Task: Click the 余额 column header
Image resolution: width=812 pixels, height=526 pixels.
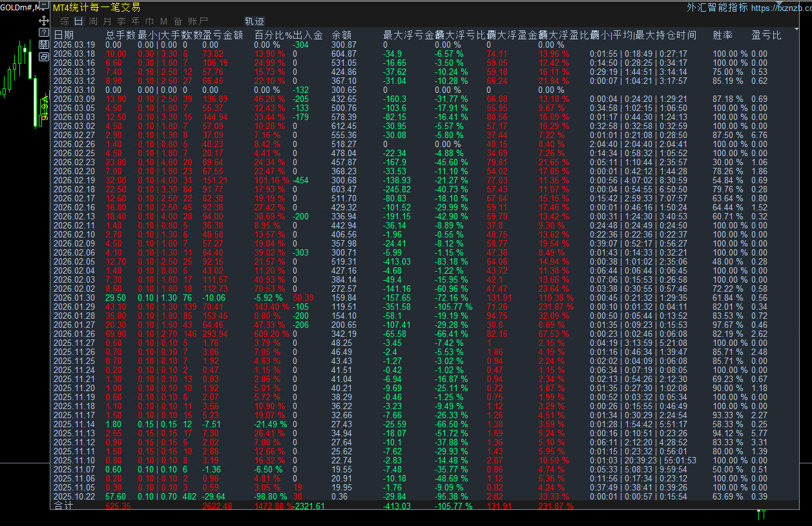Action: [x=341, y=35]
